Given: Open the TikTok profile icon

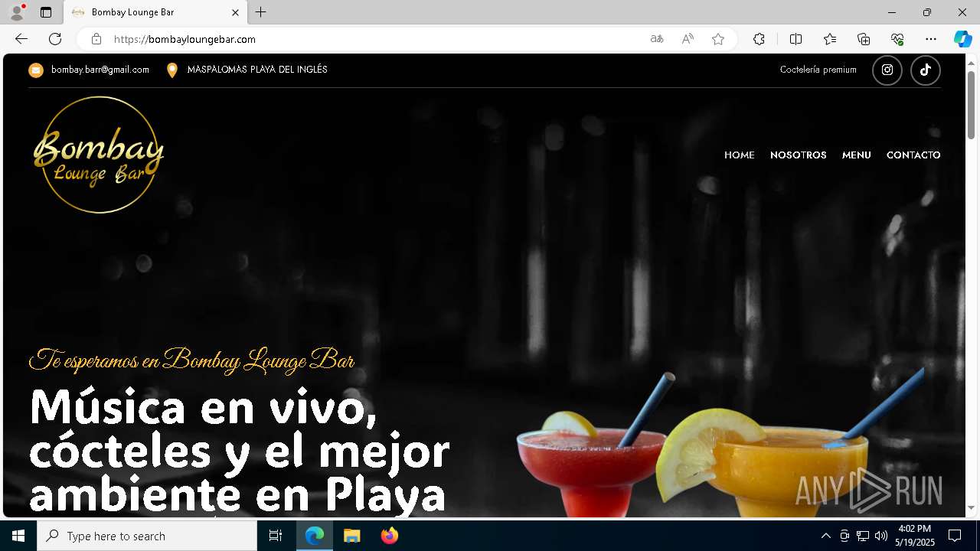Looking at the screenshot, I should click(926, 70).
